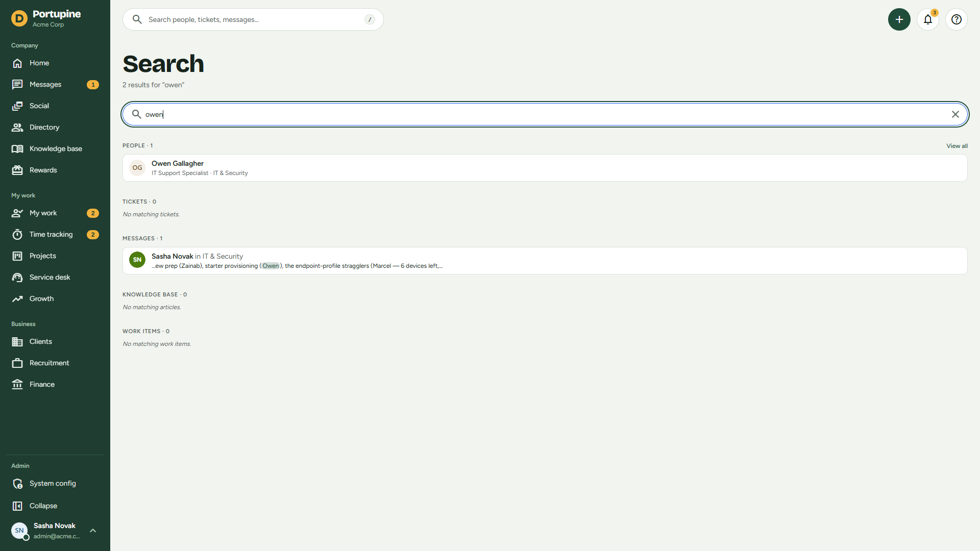
Task: Clear the owen search with X
Action: 955,114
